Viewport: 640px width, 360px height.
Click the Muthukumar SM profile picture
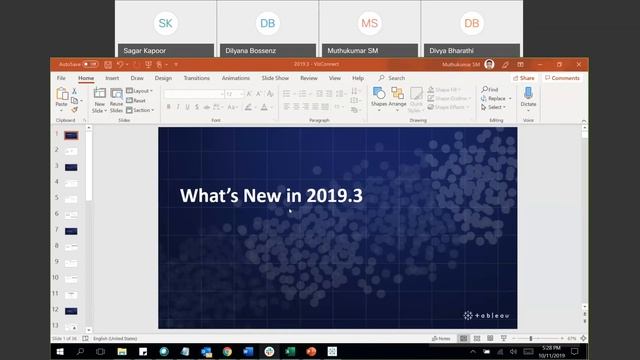coord(489,64)
